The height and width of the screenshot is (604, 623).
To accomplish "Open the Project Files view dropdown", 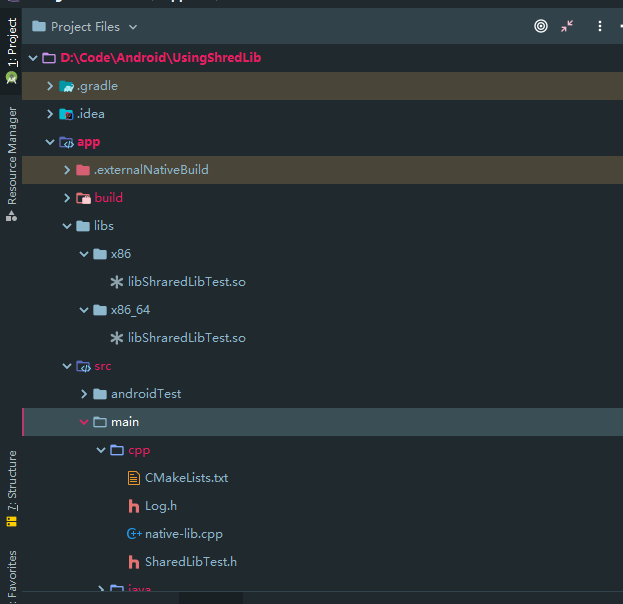I will click(133, 27).
